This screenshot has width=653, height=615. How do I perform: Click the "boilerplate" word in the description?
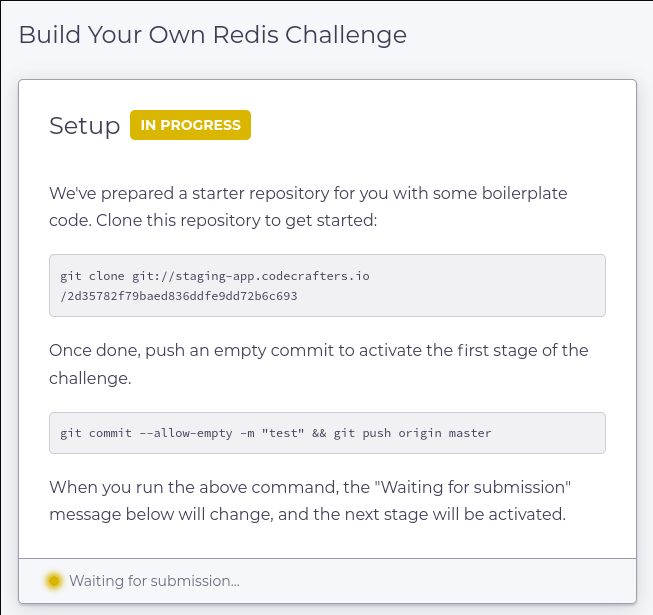(x=525, y=193)
